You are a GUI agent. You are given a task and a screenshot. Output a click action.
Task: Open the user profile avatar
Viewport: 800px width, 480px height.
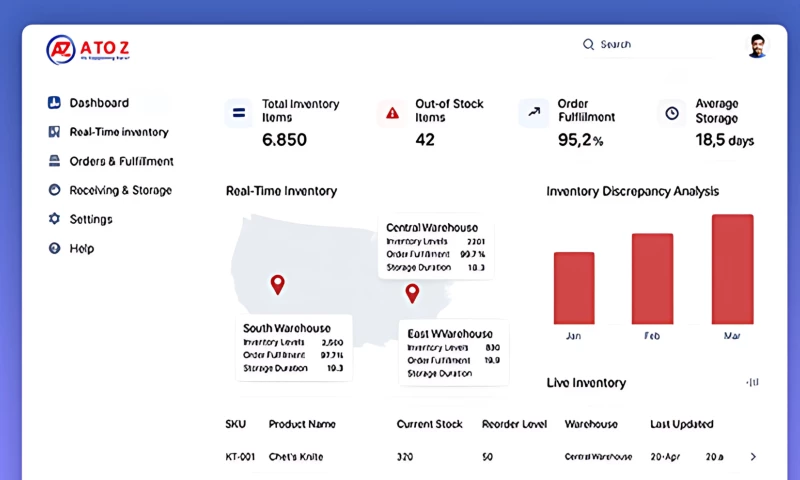coord(757,46)
